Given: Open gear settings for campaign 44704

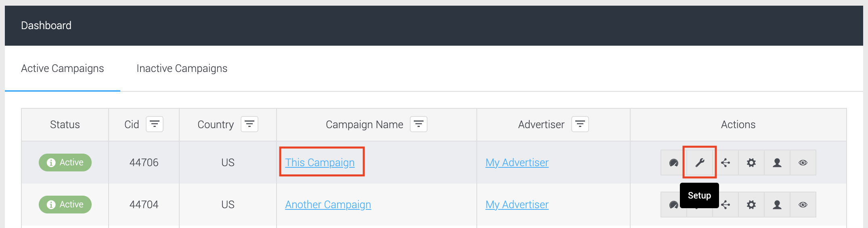Looking at the screenshot, I should pyautogui.click(x=751, y=205).
